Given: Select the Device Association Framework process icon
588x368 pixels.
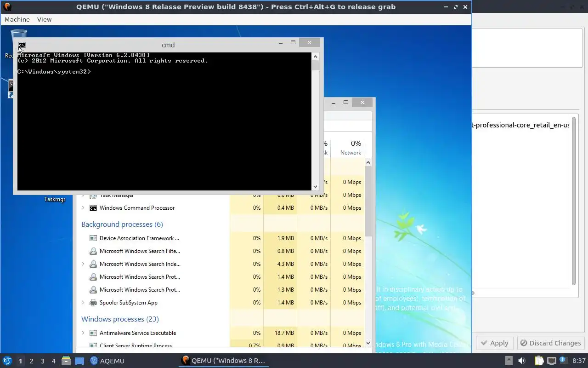Looking at the screenshot, I should pyautogui.click(x=93, y=238).
